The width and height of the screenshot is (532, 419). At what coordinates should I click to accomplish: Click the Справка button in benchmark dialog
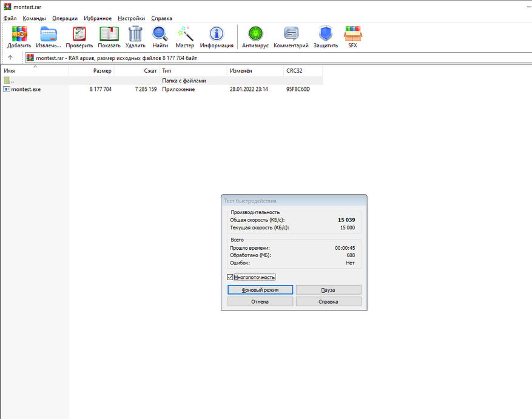(328, 301)
